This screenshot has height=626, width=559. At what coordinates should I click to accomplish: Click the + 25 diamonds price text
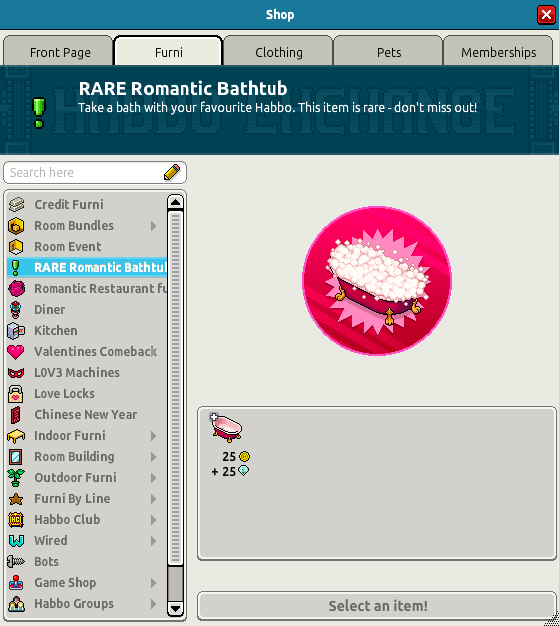tap(224, 471)
